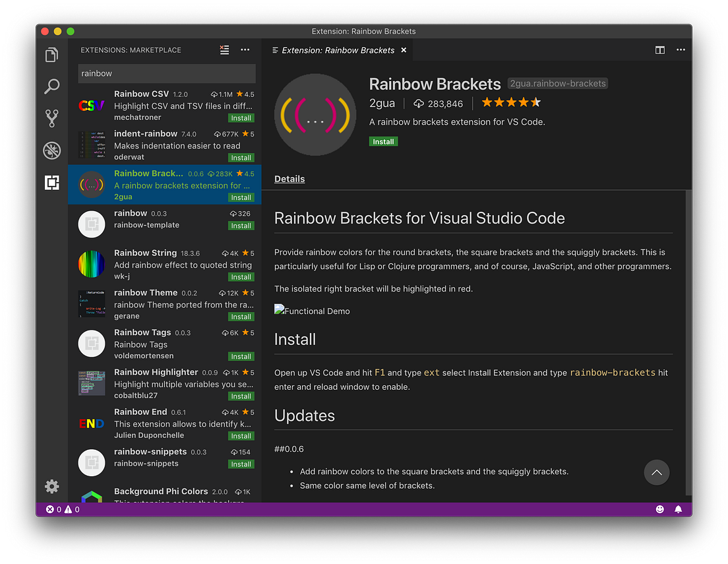Open editor more actions ellipsis
This screenshot has width=728, height=564.
(681, 49)
